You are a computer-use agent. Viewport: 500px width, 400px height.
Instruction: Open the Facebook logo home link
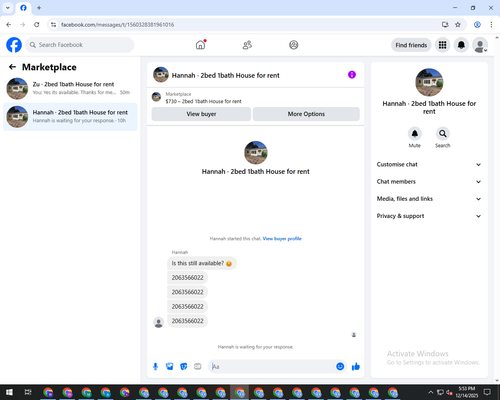coord(14,45)
